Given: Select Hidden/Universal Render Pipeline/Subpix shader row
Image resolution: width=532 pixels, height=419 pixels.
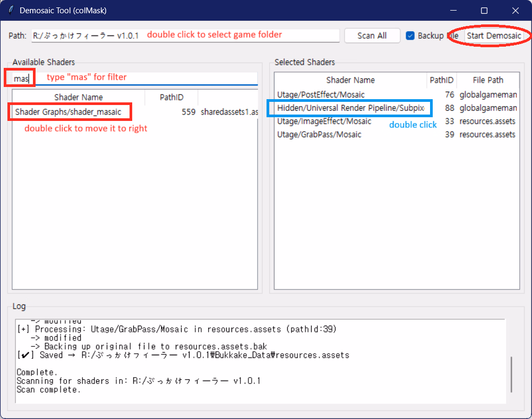Looking at the screenshot, I should [350, 108].
